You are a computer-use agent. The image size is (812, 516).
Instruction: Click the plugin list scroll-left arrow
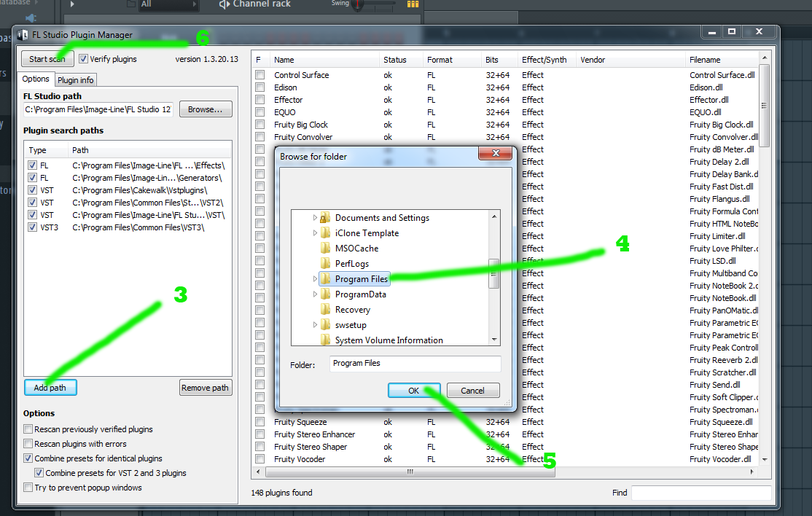(259, 472)
